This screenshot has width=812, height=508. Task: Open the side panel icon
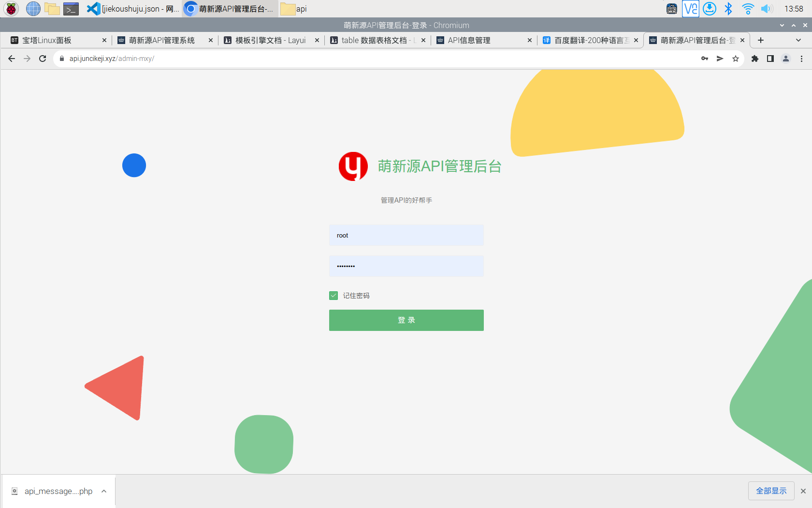(770, 58)
